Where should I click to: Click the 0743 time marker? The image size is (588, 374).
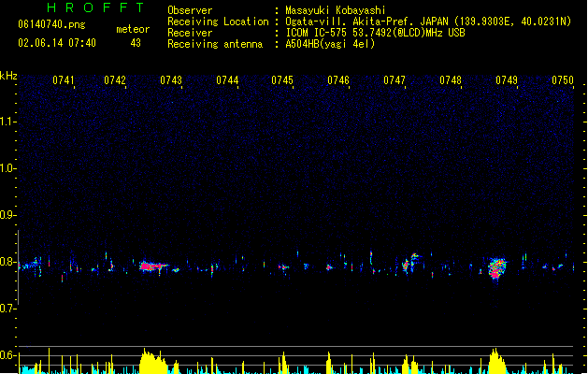coord(171,80)
